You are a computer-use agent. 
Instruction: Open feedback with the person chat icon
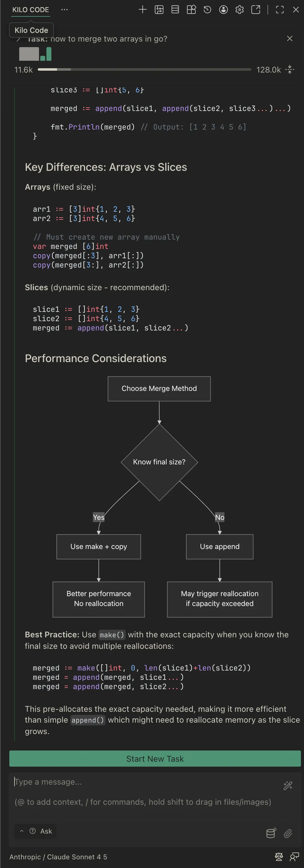pos(295,857)
